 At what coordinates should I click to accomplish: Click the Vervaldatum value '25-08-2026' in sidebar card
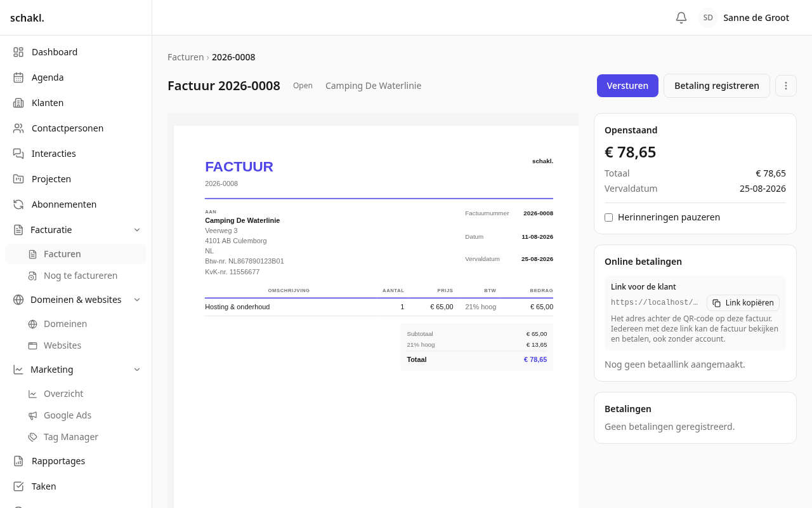point(763,189)
